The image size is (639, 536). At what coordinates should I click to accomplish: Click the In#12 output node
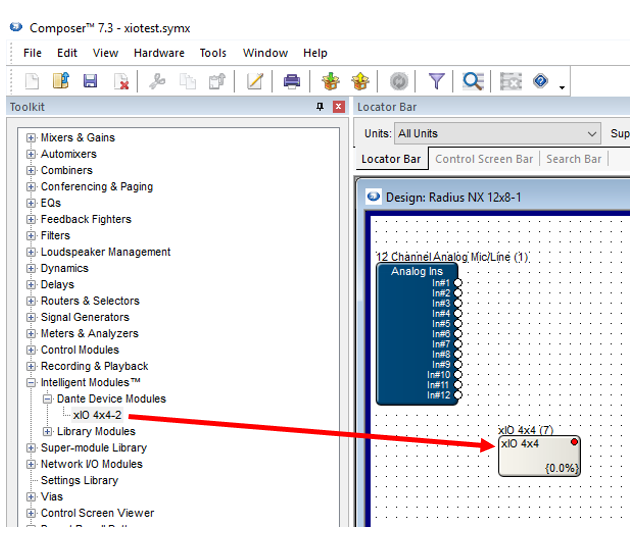pos(458,395)
